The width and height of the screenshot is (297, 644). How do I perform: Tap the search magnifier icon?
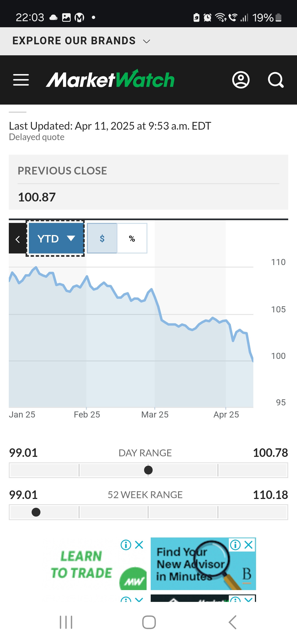276,80
